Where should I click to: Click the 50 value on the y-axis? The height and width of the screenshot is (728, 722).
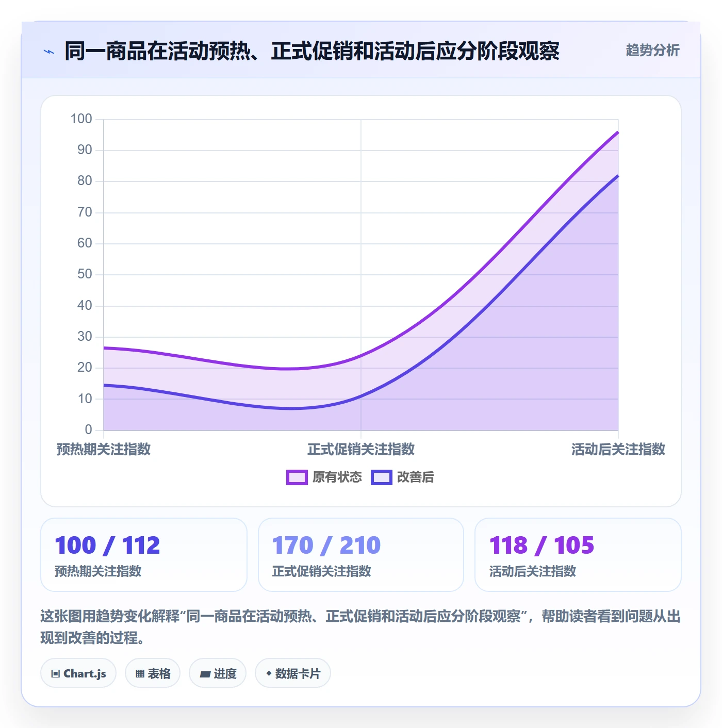tap(85, 274)
